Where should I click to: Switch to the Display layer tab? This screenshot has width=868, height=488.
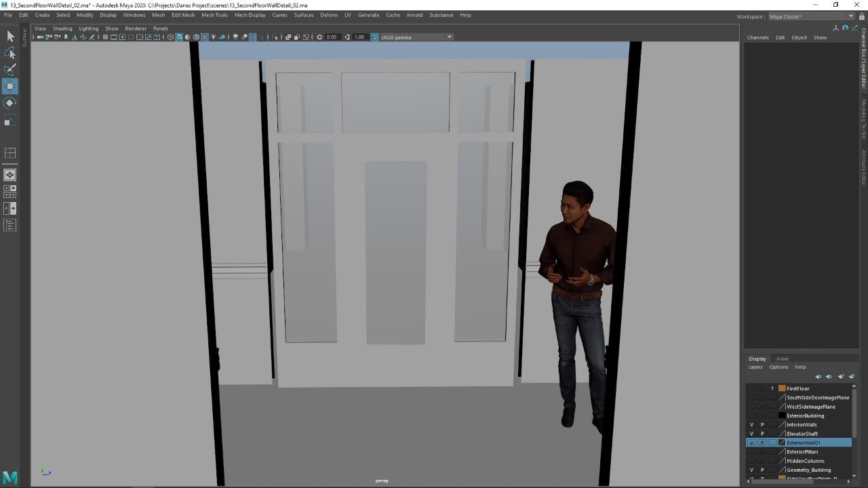click(x=757, y=359)
